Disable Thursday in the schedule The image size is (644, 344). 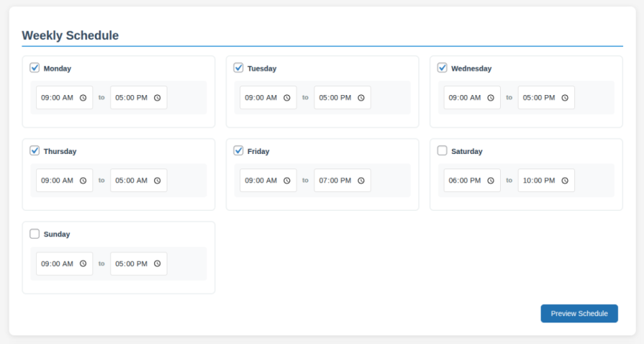35,151
